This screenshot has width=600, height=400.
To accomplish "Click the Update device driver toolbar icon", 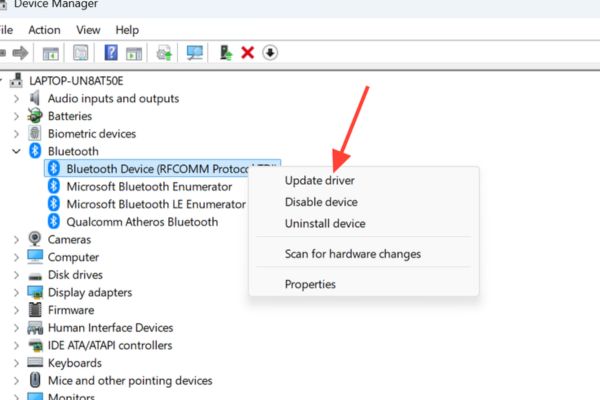I will pos(164,53).
